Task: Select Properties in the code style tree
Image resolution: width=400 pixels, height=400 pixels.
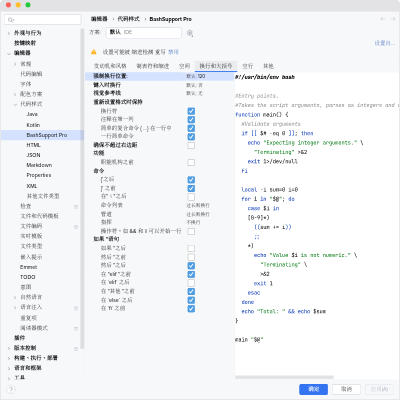Action: [x=39, y=175]
